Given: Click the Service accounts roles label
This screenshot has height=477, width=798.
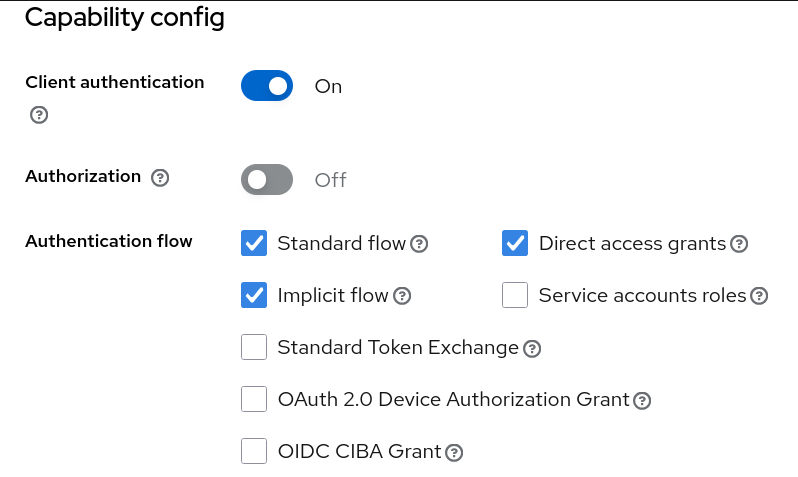Looking at the screenshot, I should pos(642,295).
